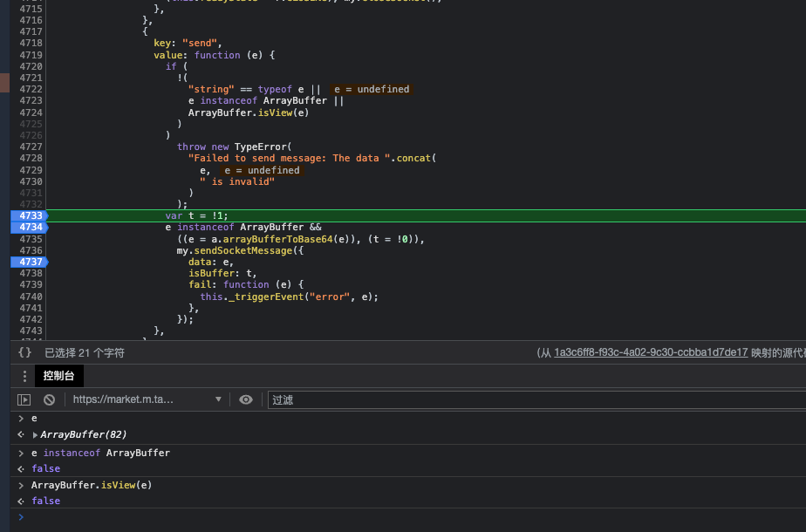Click 'false' result under instanceof ArrayBuffer
Screen dimensions: 806x532
click(x=45, y=469)
